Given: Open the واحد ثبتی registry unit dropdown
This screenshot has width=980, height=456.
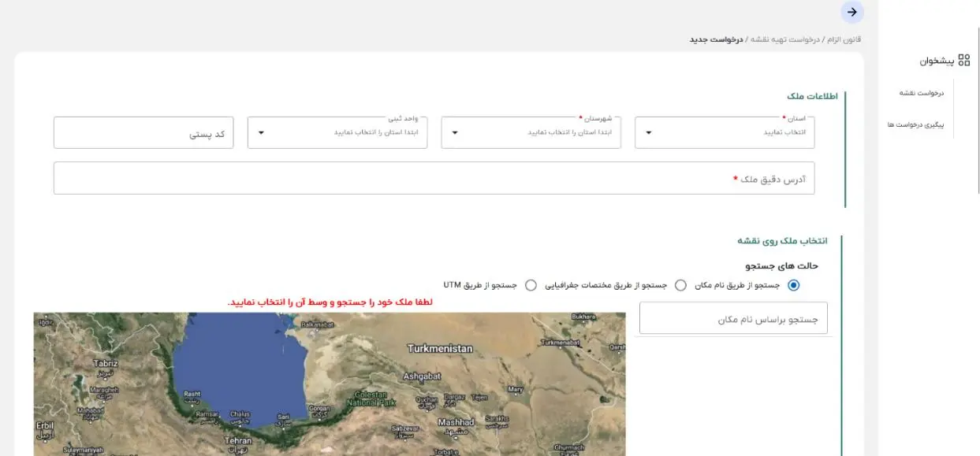Looking at the screenshot, I should point(337,132).
